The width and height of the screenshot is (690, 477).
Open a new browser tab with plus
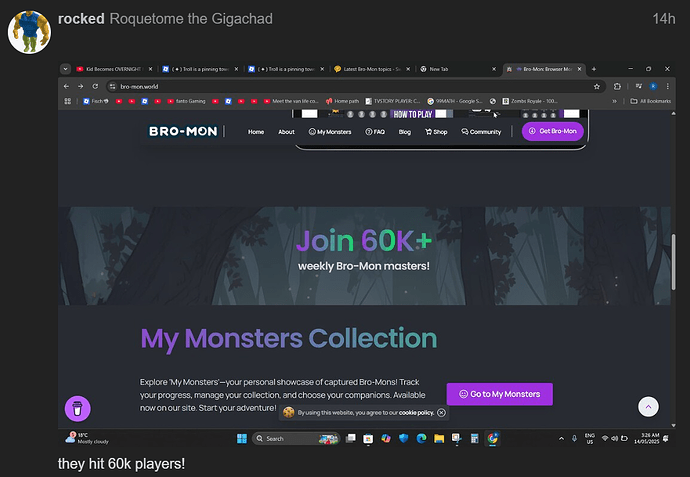(594, 69)
